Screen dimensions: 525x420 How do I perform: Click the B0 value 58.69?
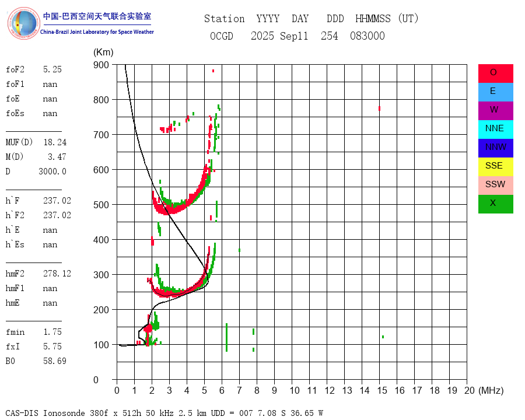point(55,361)
